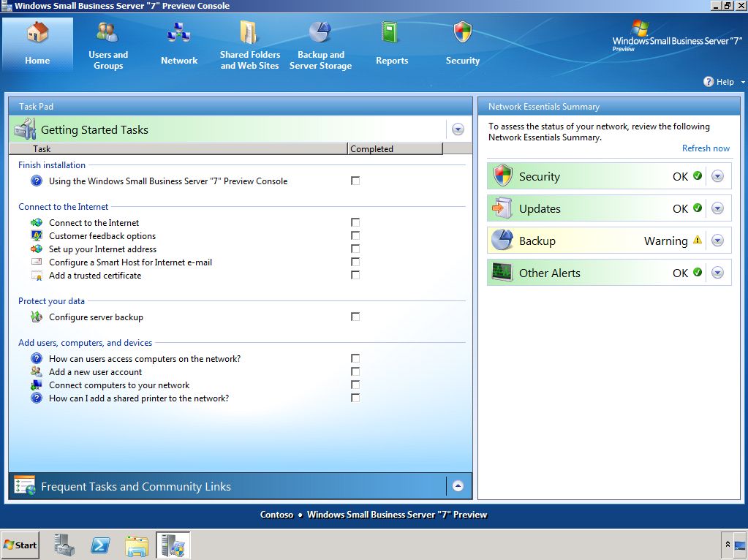
Task: Open the Windows Start button
Action: 20,545
